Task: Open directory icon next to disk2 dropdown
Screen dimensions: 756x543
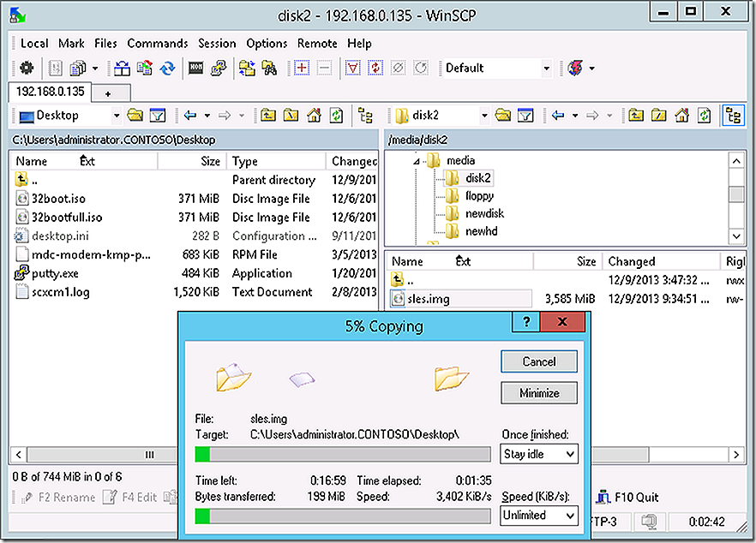Action: point(503,115)
